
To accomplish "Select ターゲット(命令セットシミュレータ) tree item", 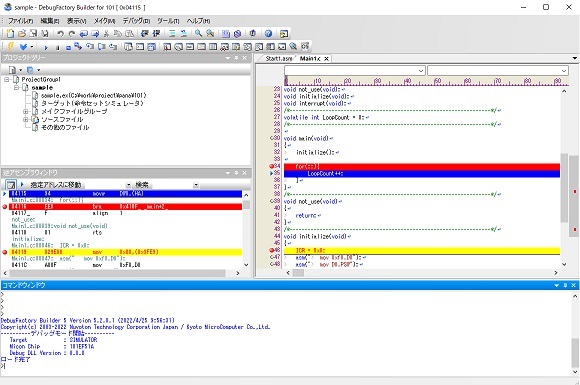I will tap(92, 103).
